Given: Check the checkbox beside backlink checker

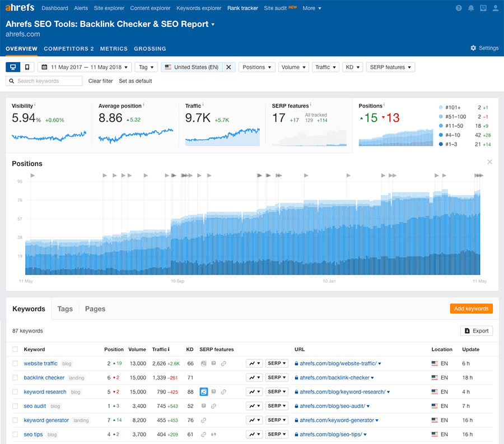Looking at the screenshot, I should click(x=14, y=377).
